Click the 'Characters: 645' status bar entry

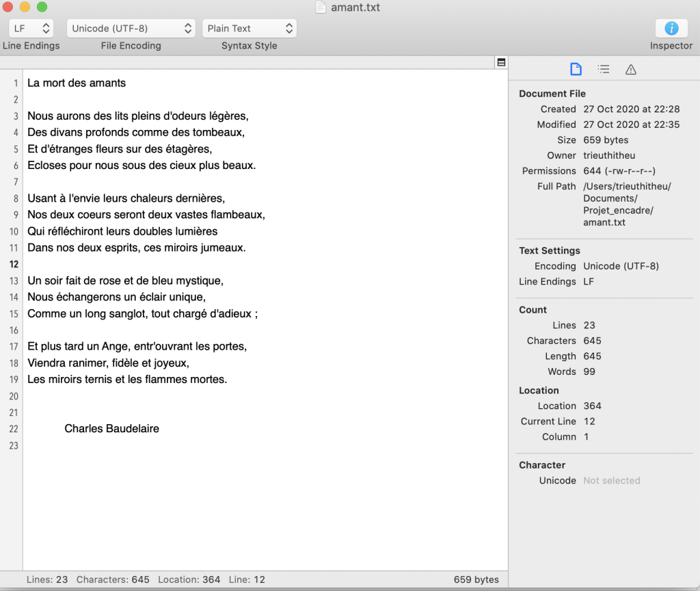click(x=113, y=580)
